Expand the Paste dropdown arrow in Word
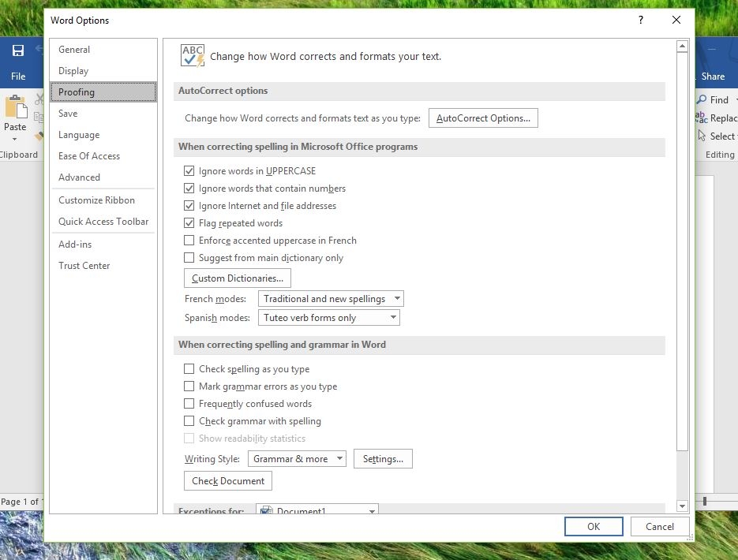Viewport: 738px width, 560px height. [14, 139]
